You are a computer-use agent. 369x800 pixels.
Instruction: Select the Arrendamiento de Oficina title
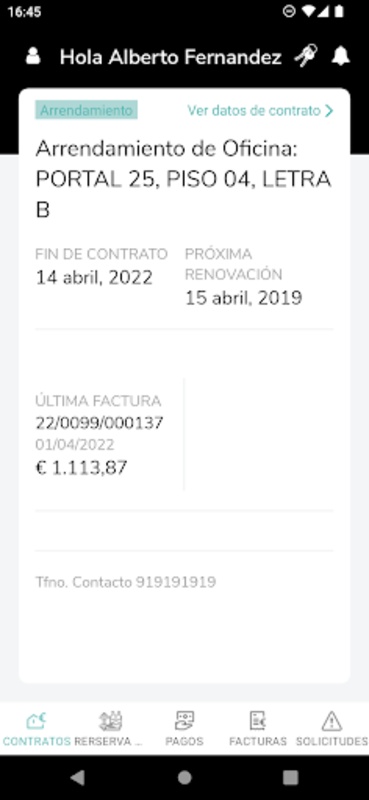(x=183, y=180)
